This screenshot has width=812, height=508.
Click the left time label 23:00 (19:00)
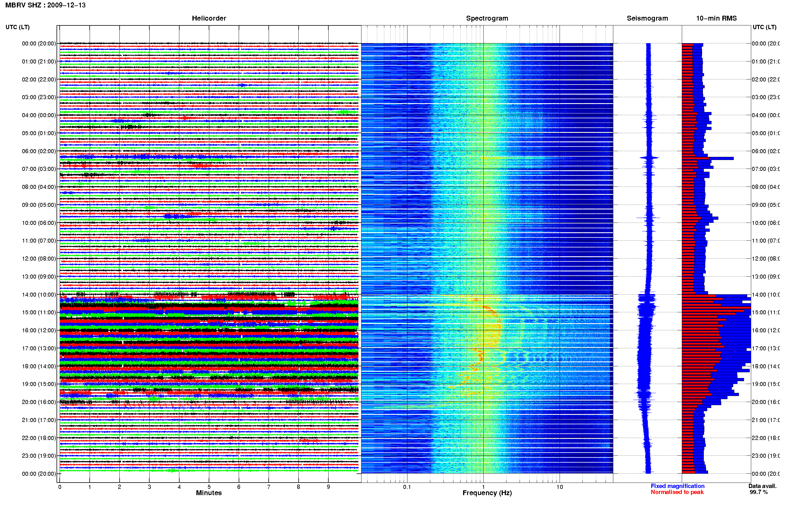pyautogui.click(x=39, y=456)
